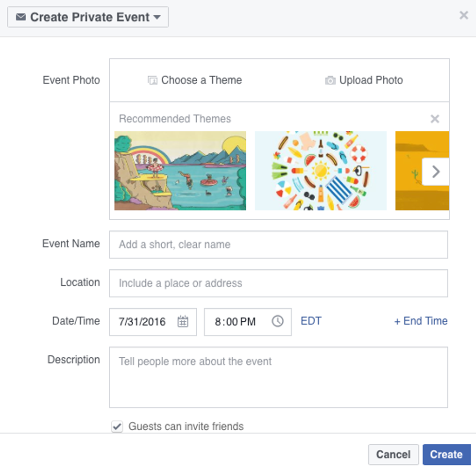Switch to the Choose a Theme tab
The width and height of the screenshot is (476, 473).
[x=195, y=81]
